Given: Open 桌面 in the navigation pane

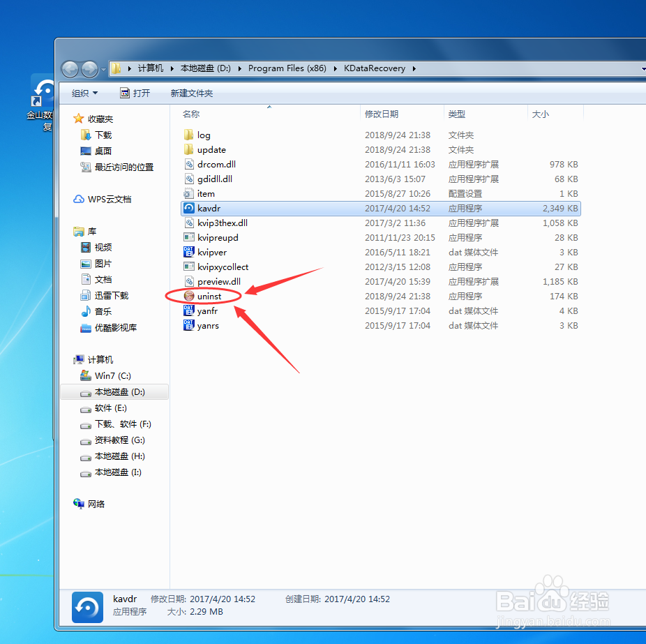Looking at the screenshot, I should (103, 151).
